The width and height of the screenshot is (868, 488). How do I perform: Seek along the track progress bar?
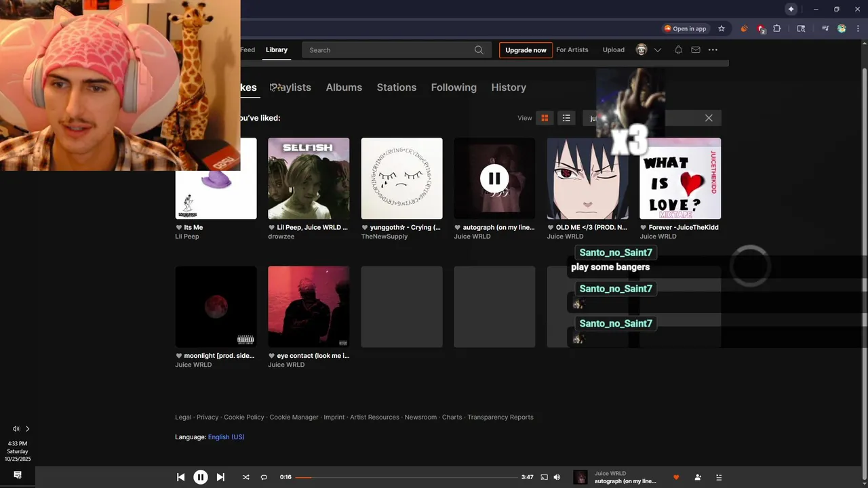click(x=406, y=477)
